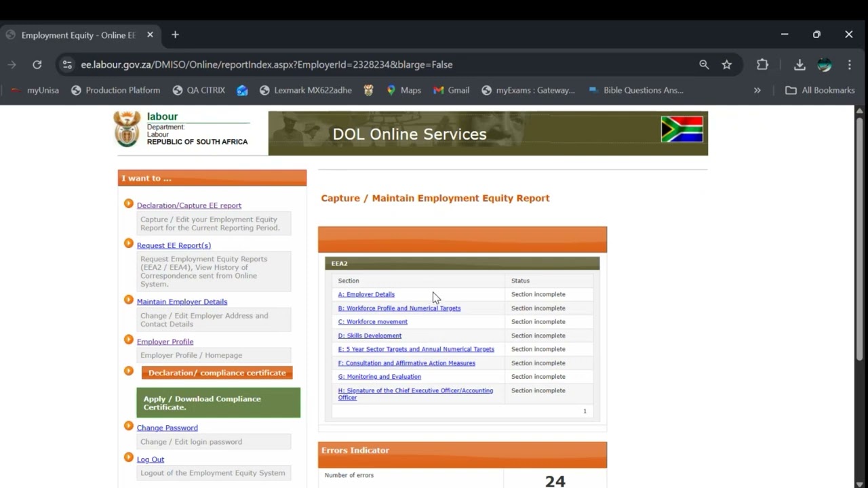Image resolution: width=868 pixels, height=488 pixels.
Task: Open the Change Password link
Action: 167,428
